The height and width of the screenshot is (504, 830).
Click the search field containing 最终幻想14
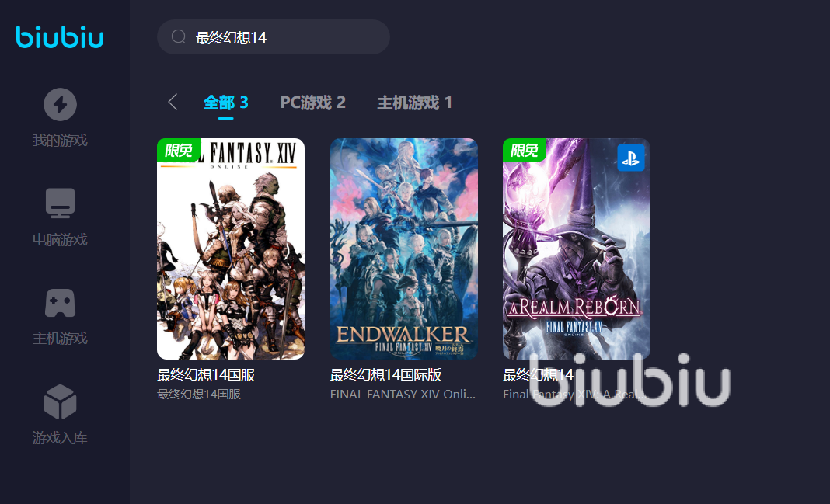274,37
